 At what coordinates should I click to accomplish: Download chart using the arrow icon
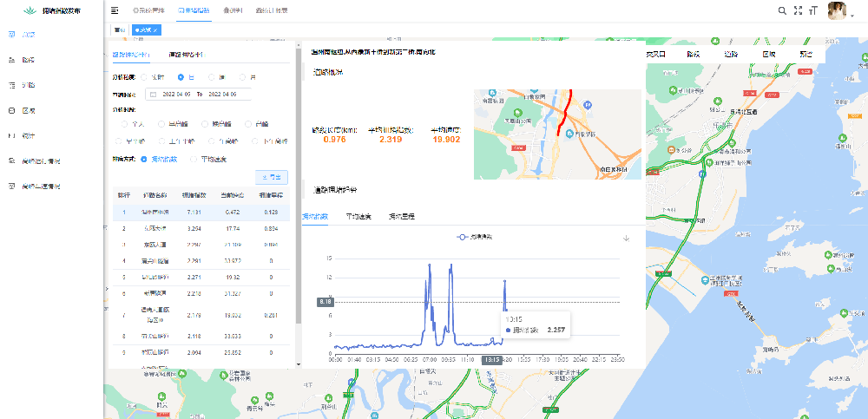[x=626, y=238]
